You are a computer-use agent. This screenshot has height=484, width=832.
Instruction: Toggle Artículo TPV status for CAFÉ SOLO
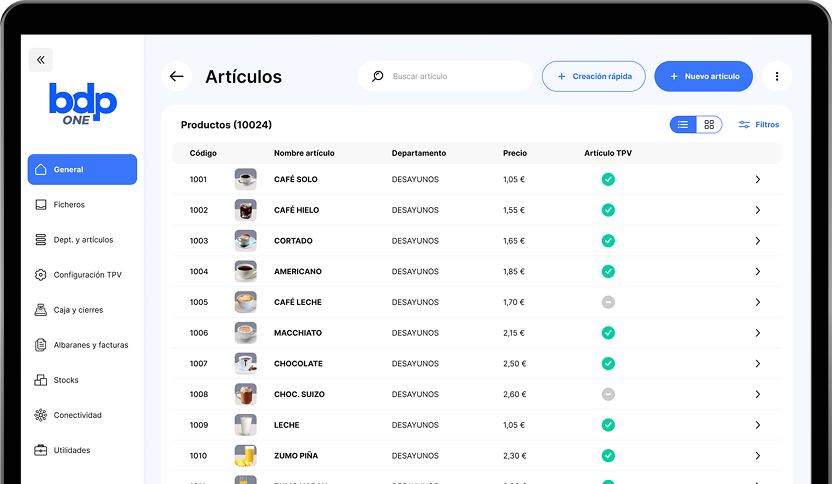click(x=608, y=180)
